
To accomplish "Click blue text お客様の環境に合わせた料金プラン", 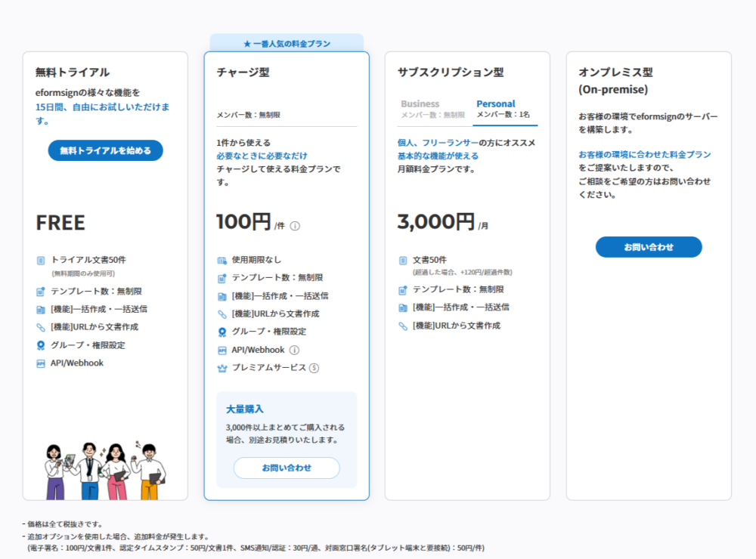I will (x=645, y=154).
